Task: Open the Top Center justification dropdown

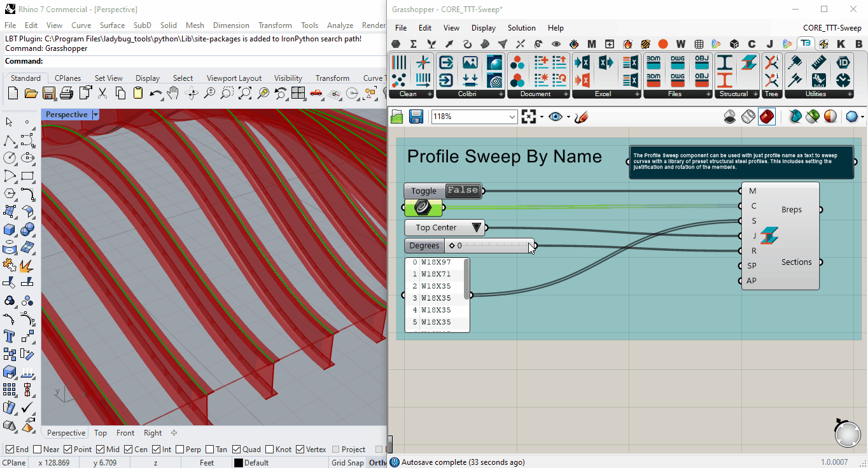Action: click(x=445, y=227)
